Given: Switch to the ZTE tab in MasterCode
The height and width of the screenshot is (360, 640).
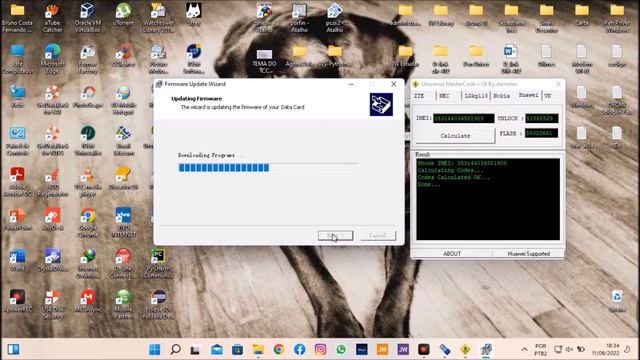Looking at the screenshot, I should point(420,96).
